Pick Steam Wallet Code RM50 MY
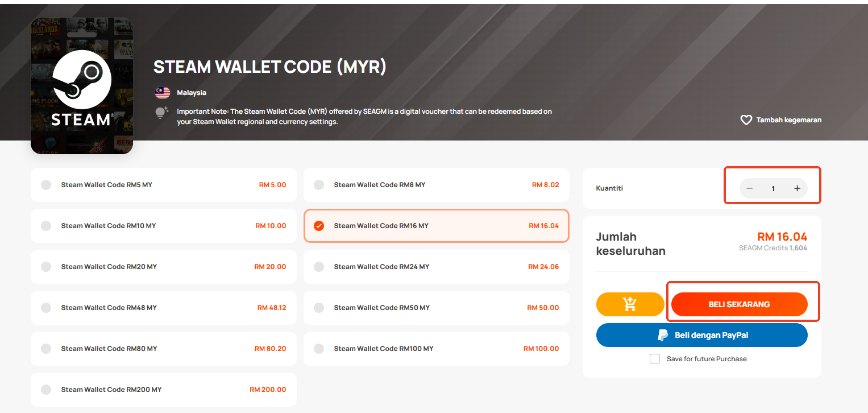The image size is (868, 413). pos(437,308)
